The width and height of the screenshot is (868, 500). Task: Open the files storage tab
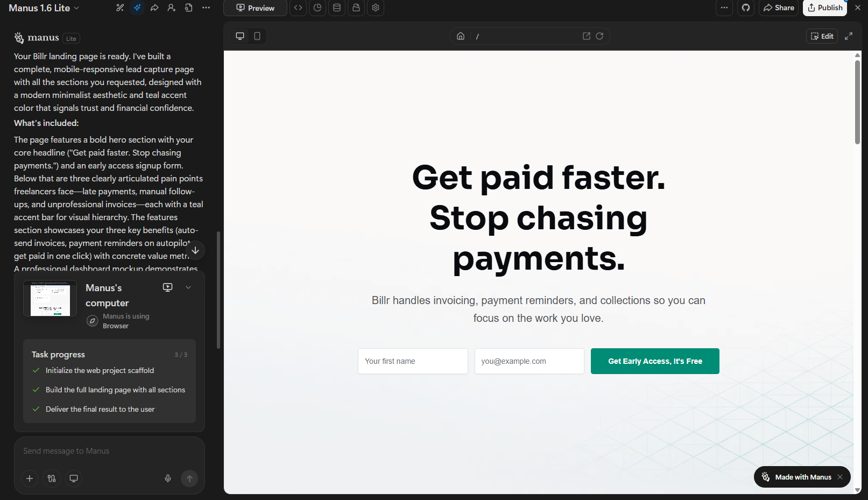[x=356, y=8]
